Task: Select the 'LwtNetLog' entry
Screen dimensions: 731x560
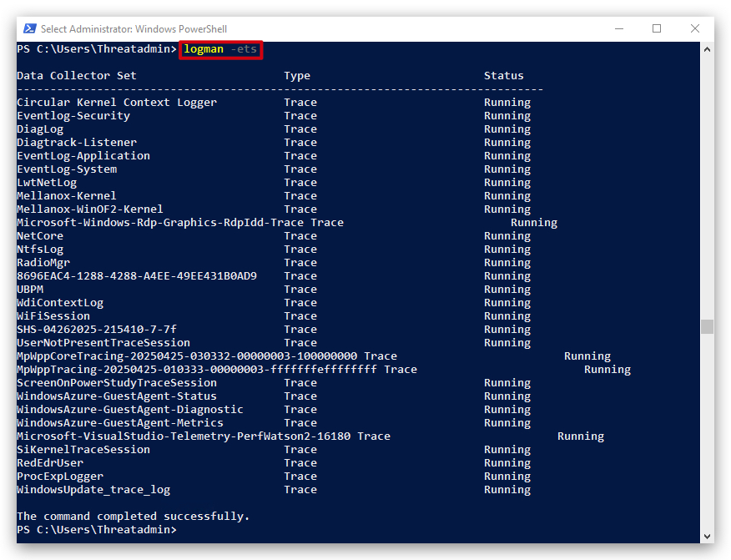Action: (47, 182)
